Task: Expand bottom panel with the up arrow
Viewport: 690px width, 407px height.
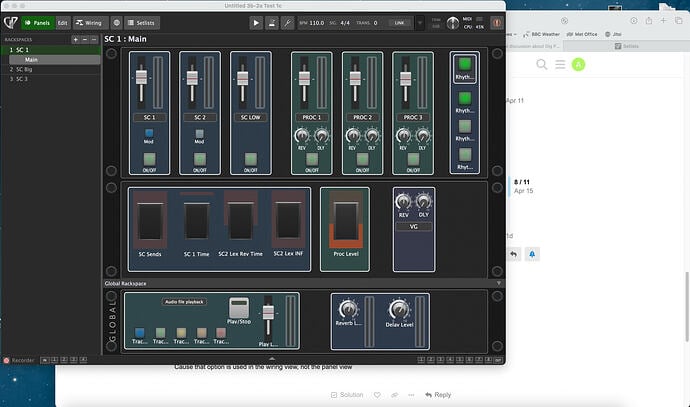Action: [x=272, y=359]
